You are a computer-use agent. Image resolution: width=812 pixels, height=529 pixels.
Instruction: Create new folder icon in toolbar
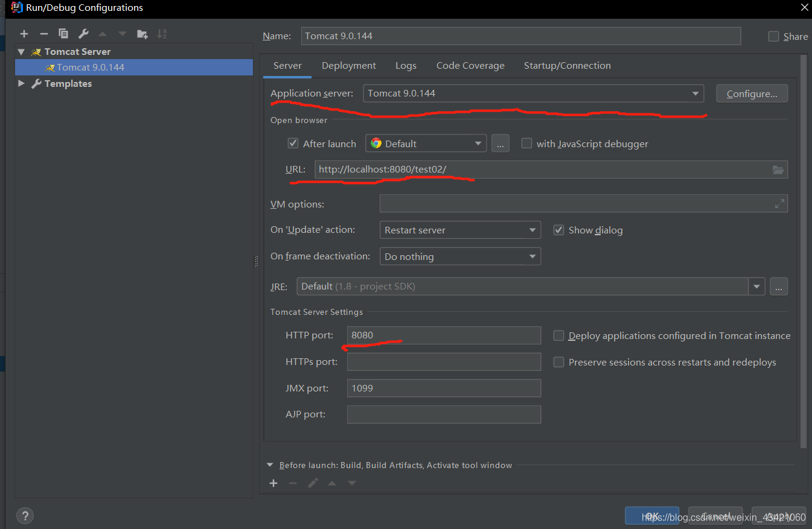tap(142, 34)
